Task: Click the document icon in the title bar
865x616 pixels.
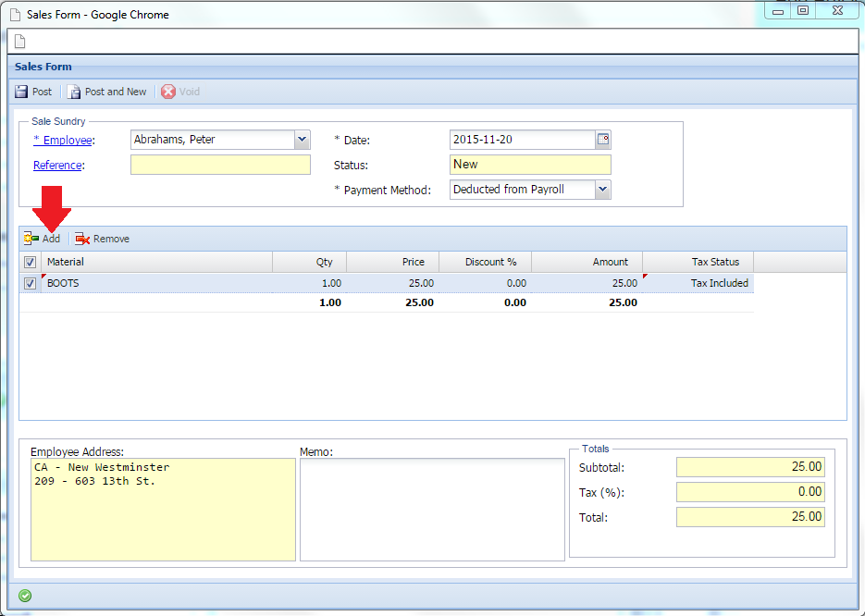Action: (16, 15)
